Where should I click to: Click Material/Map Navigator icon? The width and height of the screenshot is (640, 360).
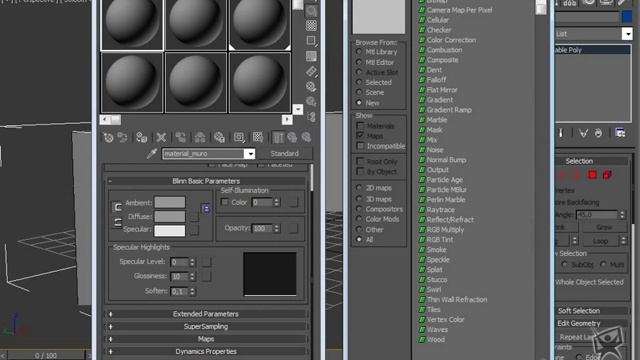(x=311, y=117)
